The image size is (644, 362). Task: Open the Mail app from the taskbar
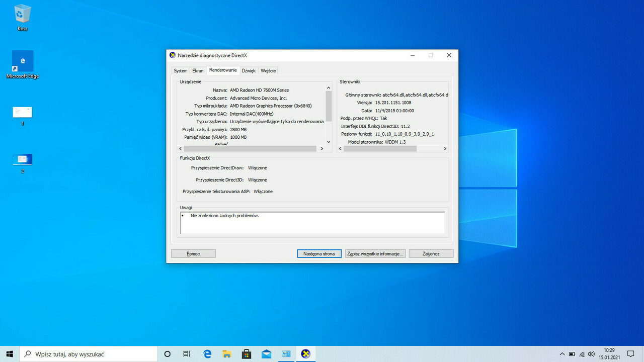pyautogui.click(x=266, y=354)
